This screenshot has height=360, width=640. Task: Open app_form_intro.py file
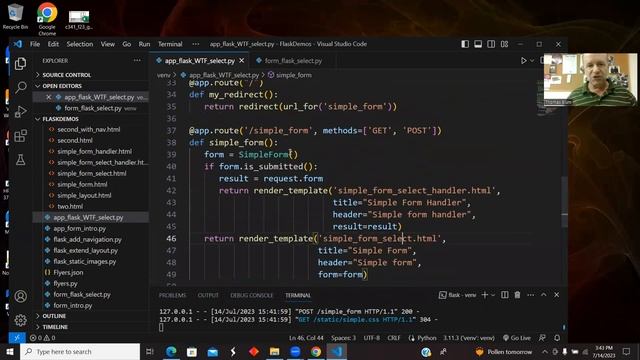80,229
